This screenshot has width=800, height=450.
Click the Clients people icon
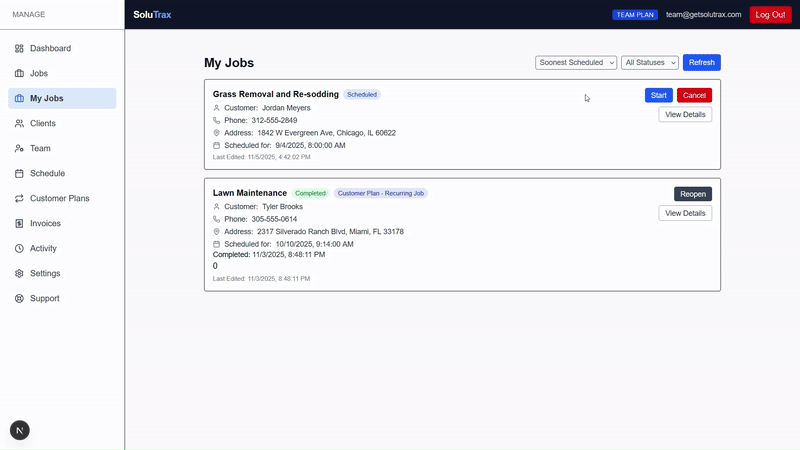coord(19,123)
